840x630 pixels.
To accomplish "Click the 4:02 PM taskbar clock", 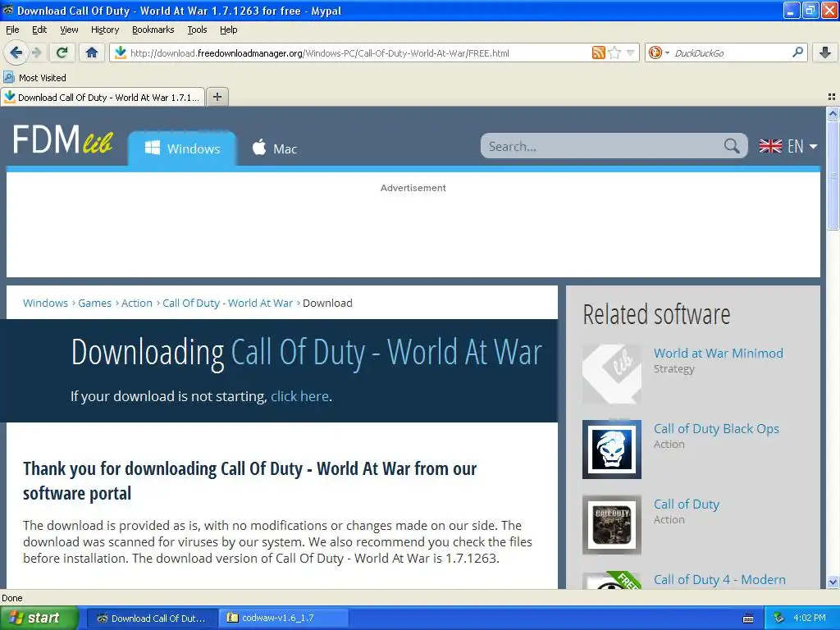I will pos(810,618).
